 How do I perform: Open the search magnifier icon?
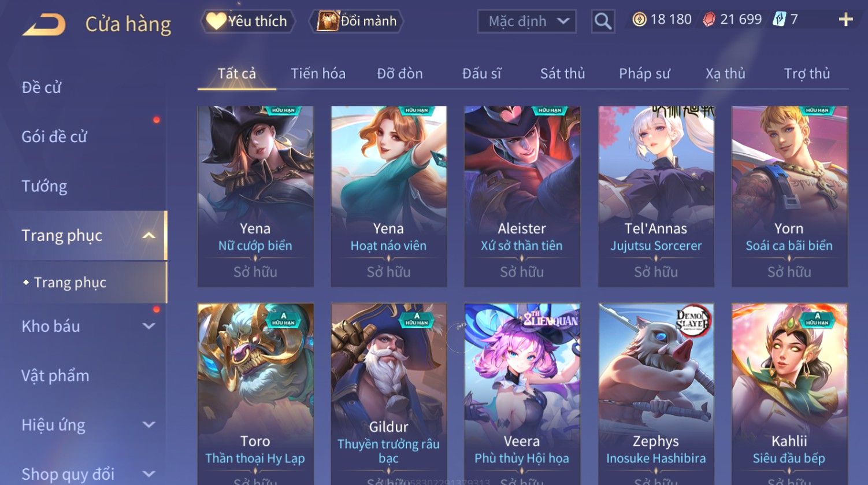pyautogui.click(x=603, y=21)
